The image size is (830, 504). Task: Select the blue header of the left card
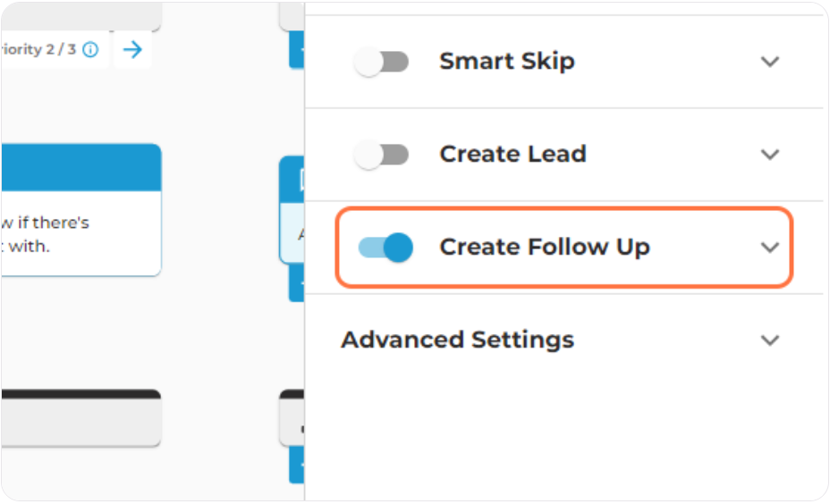point(81,167)
